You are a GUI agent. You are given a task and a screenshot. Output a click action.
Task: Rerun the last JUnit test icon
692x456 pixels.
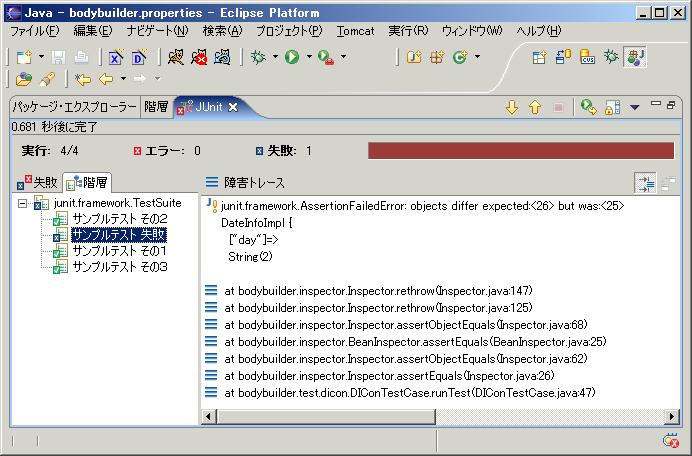pos(589,107)
